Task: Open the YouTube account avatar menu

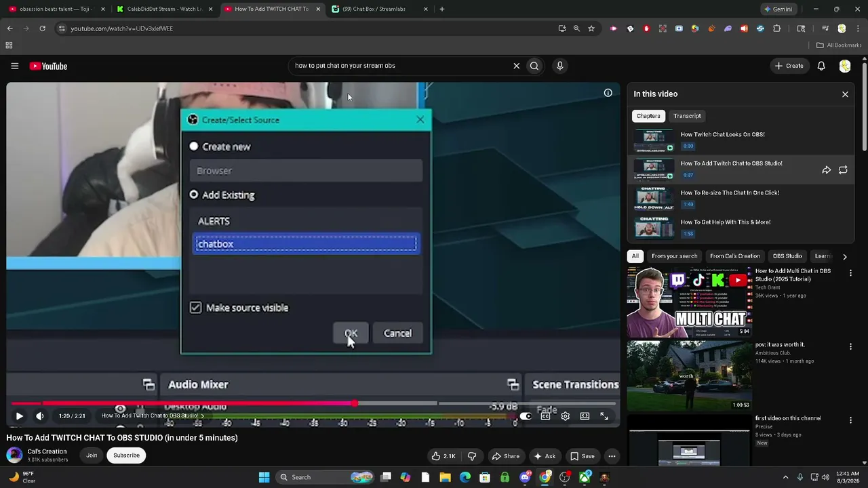Action: [845, 66]
